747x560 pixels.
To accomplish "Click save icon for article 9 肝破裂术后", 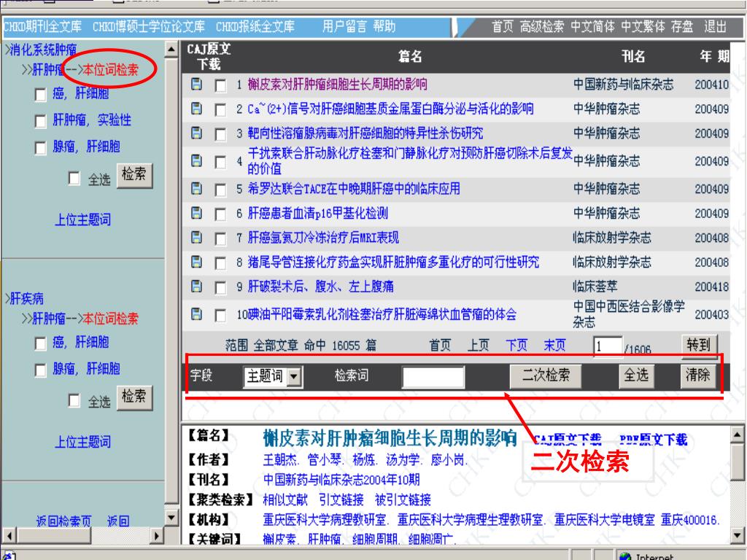I will 196,286.
